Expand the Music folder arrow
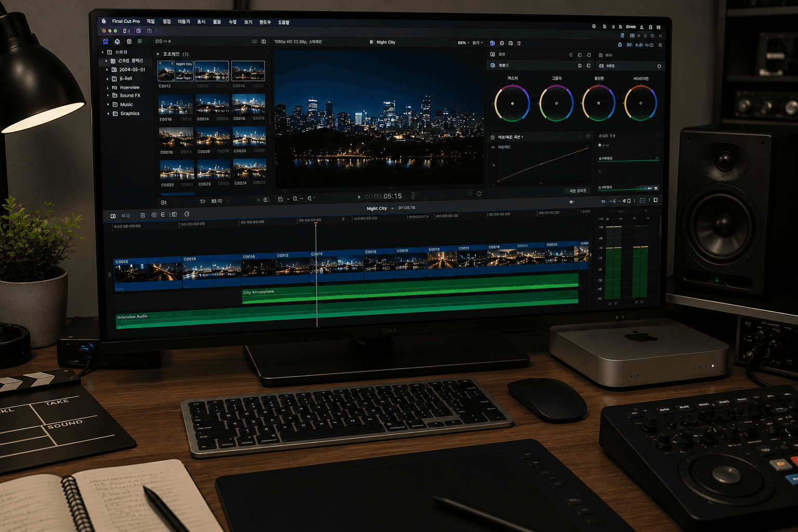 point(109,104)
